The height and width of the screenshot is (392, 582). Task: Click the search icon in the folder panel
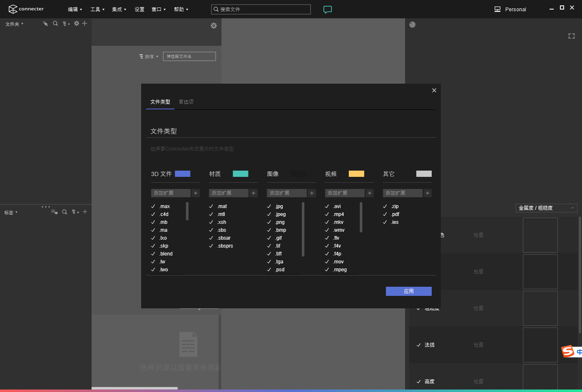[55, 24]
